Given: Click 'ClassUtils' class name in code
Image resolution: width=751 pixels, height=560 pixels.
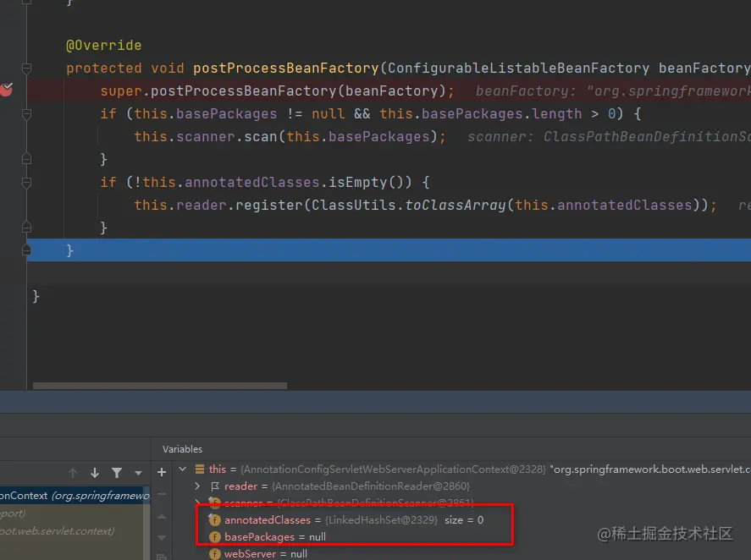Looking at the screenshot, I should (353, 205).
